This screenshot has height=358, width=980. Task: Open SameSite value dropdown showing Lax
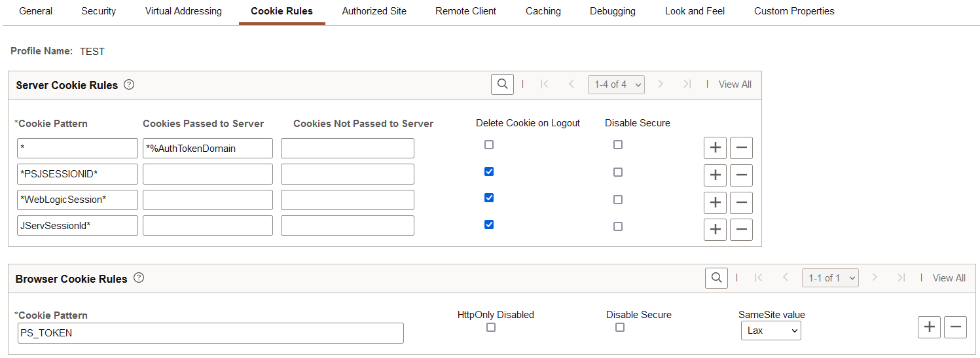[771, 331]
